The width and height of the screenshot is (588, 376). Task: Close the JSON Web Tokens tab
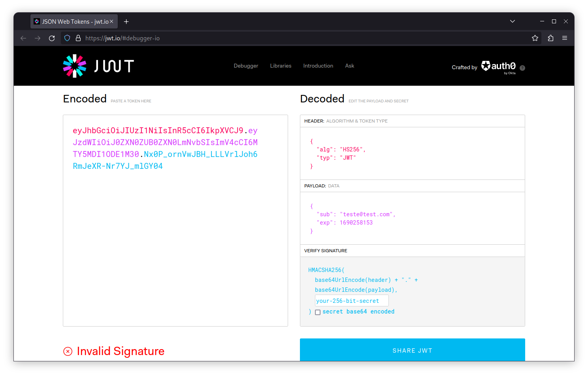tap(111, 22)
